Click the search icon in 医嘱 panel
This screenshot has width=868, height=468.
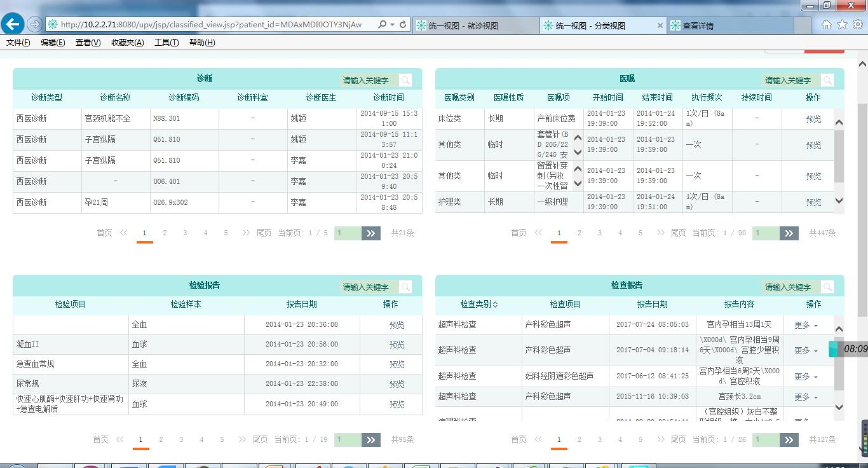[x=827, y=80]
